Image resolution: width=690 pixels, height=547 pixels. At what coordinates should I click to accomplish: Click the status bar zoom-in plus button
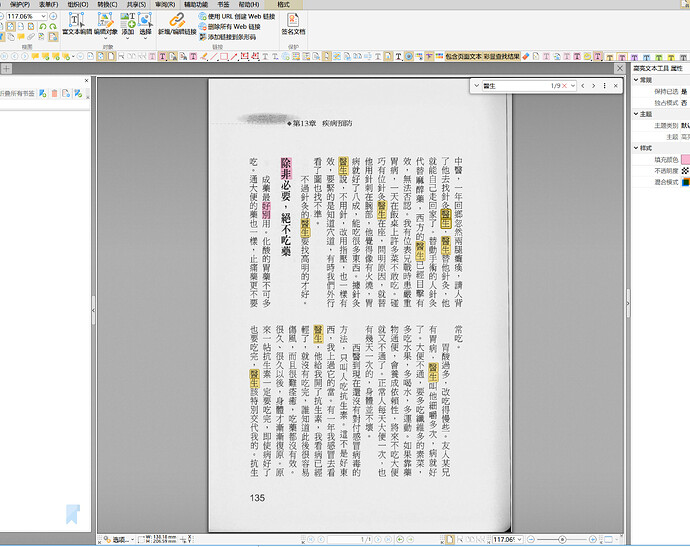coord(593,539)
